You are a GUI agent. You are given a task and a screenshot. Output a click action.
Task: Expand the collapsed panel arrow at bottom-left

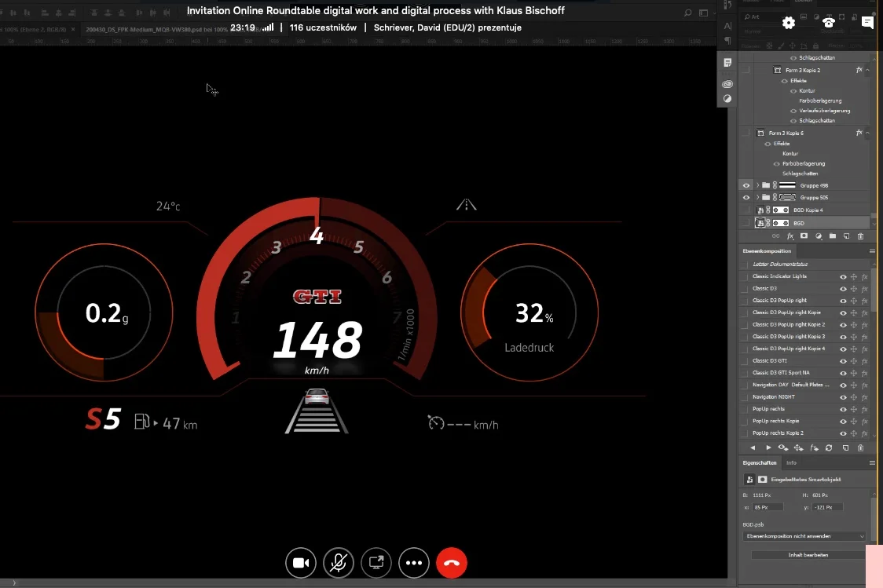[x=14, y=583]
